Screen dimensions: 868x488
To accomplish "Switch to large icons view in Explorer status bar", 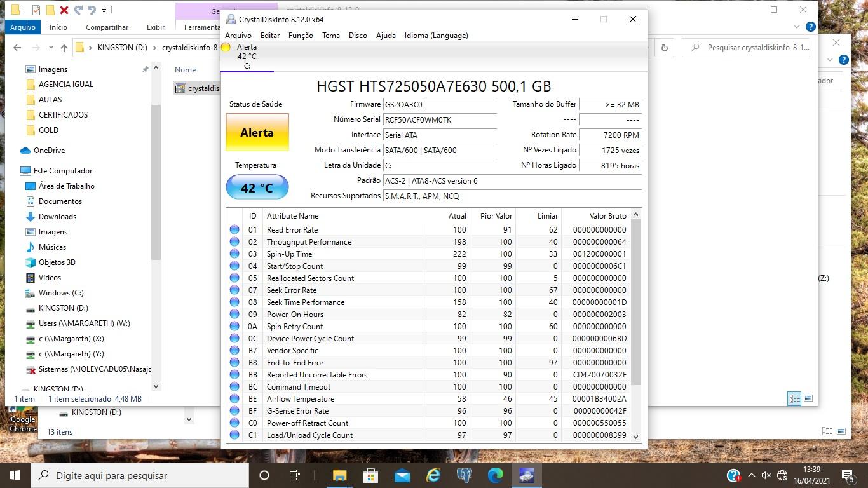I will click(x=808, y=398).
